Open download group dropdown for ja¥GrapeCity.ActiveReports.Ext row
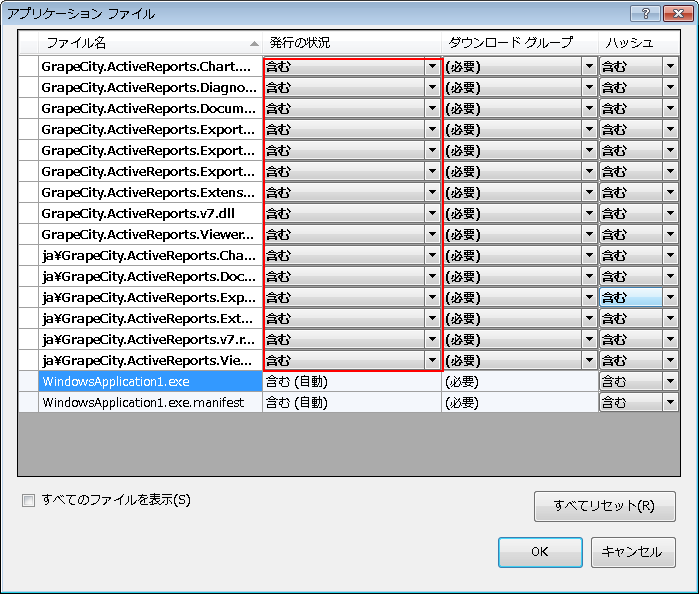Viewport: 699px width, 594px height. coord(589,318)
